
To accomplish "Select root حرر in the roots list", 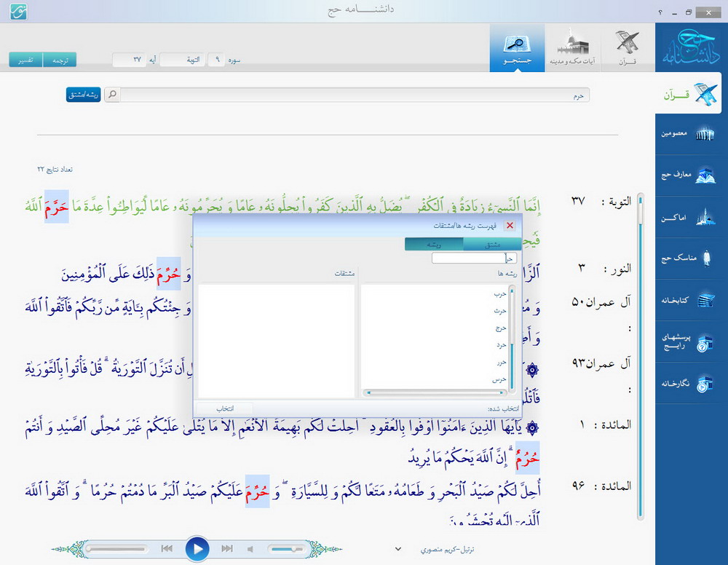I will (x=501, y=362).
